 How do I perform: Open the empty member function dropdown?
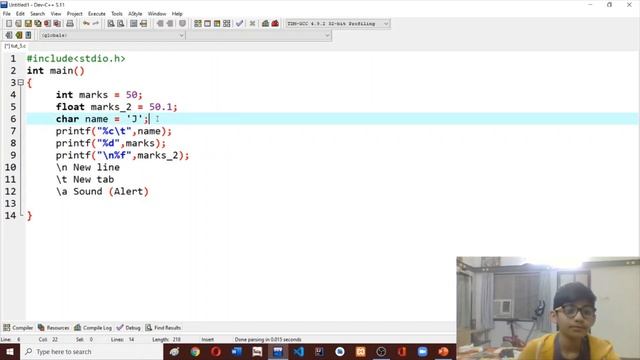coord(259,35)
